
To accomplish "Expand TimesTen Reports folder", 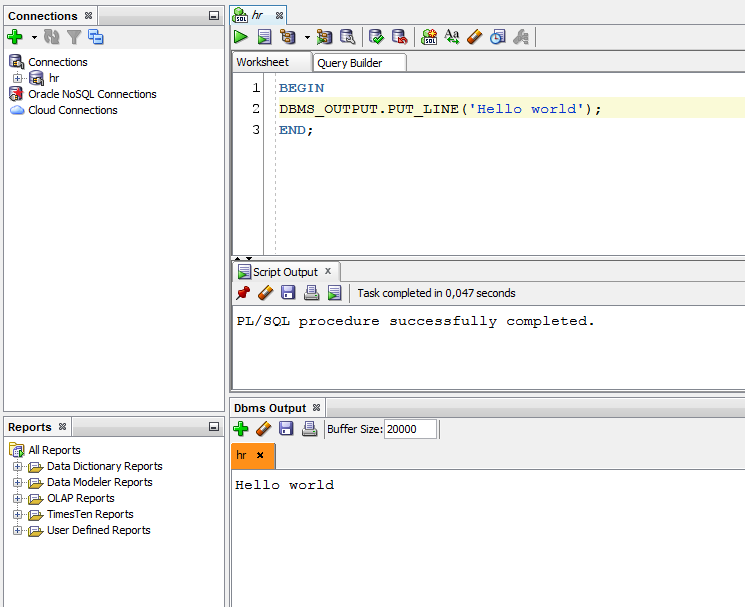I will point(18,514).
